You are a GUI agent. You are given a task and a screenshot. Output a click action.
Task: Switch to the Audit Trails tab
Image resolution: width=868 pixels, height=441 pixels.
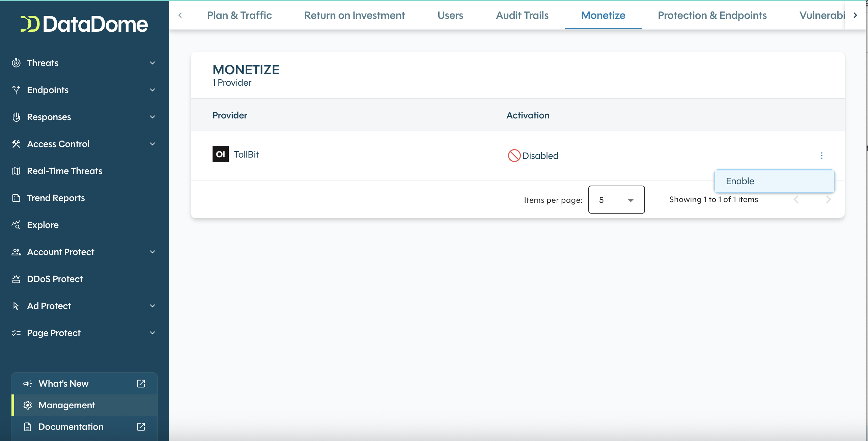(x=522, y=15)
